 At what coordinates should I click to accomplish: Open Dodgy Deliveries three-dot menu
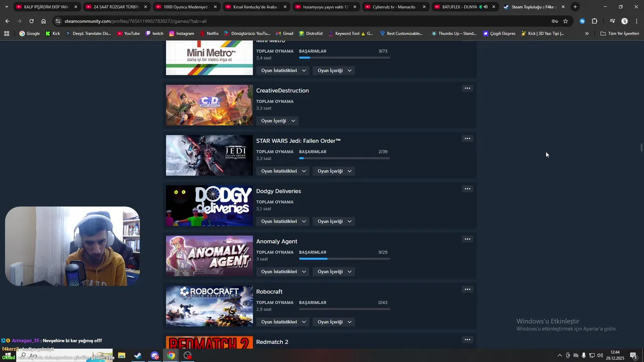[x=467, y=189]
